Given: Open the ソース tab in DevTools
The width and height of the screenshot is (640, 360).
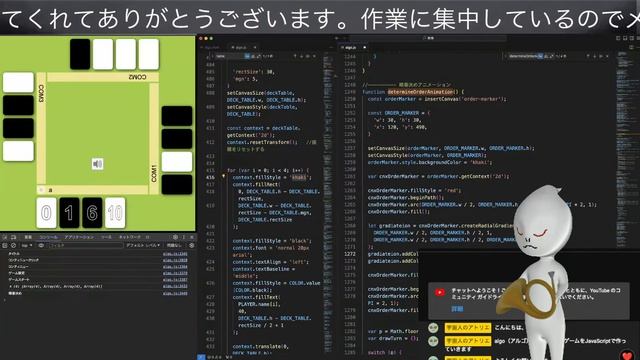Looking at the screenshot, I should tap(106, 237).
